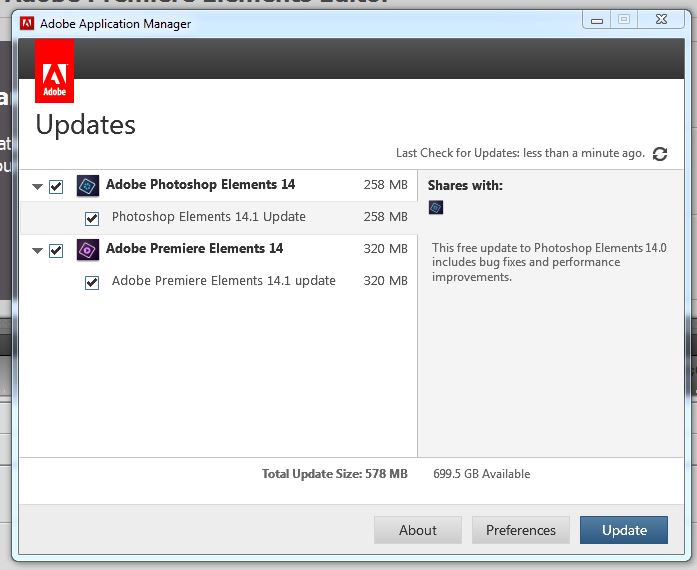Click 258 MB size of Photoshop Elements 14.1 Update

[385, 217]
